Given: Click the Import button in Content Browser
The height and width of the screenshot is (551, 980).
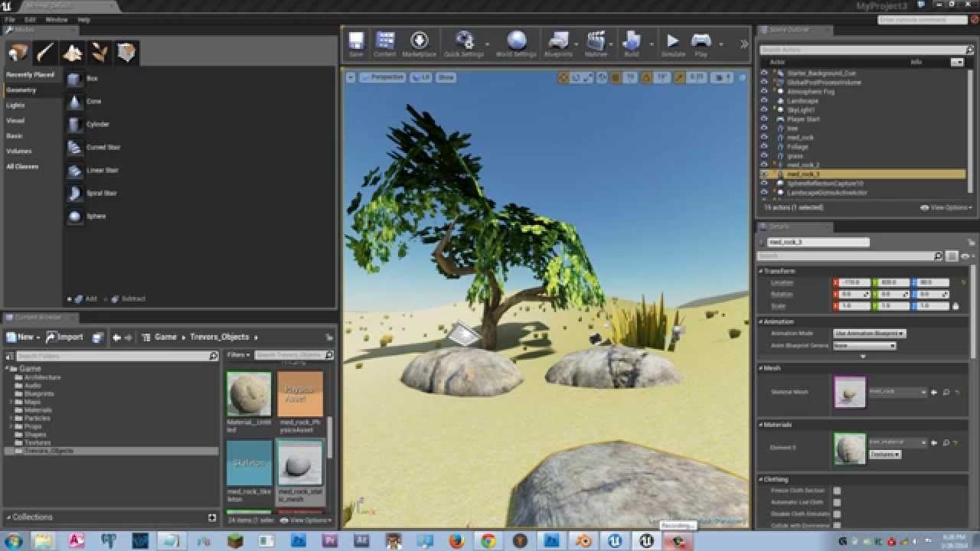Looking at the screenshot, I should (x=65, y=337).
